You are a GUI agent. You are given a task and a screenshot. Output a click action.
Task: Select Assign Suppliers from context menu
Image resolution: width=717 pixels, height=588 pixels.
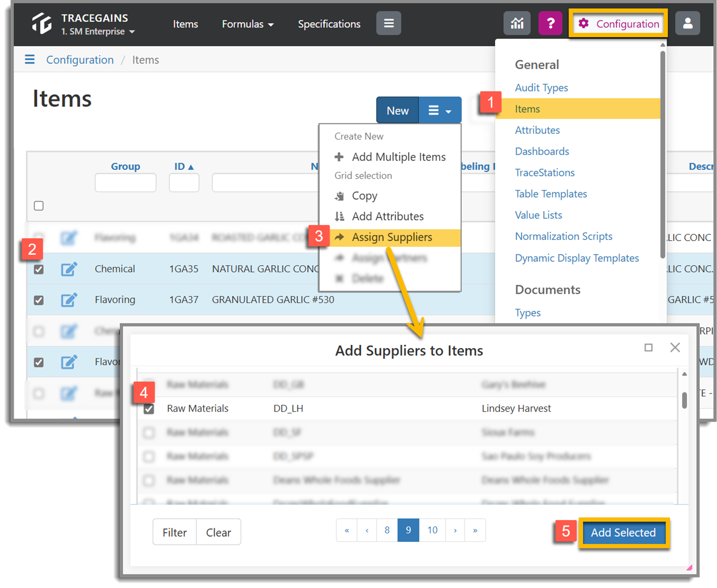click(392, 237)
